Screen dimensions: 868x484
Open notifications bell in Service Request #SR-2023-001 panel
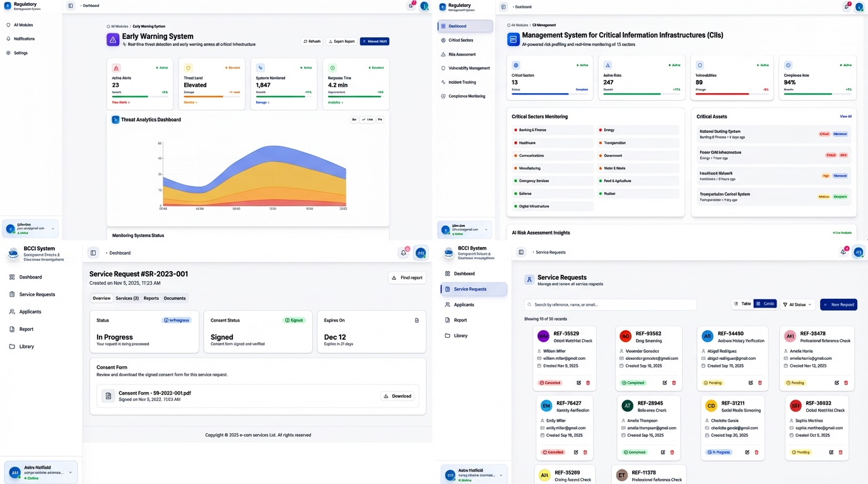[x=404, y=253]
